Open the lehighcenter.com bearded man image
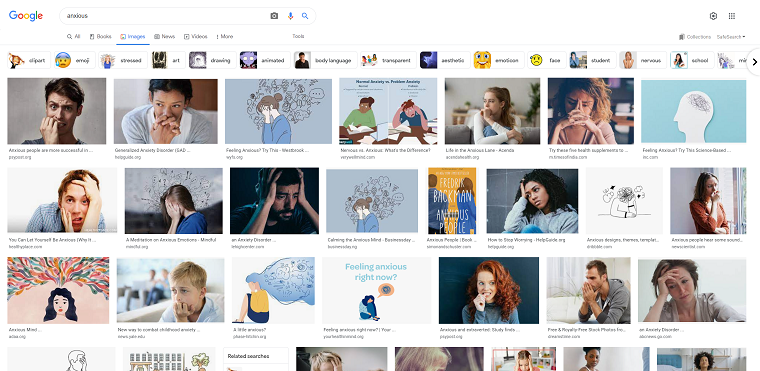Screen dimensions: 760x371 click(274, 201)
